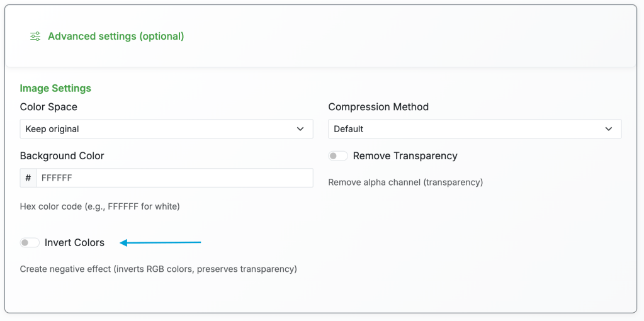The height and width of the screenshot is (321, 644).
Task: Click the Remove alpha channel description
Action: point(405,183)
